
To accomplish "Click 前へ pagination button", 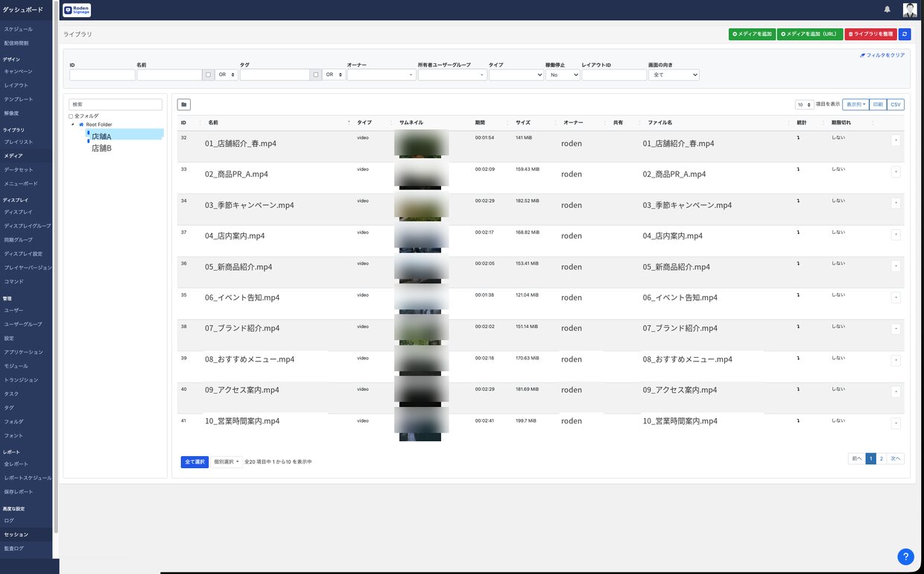I will coord(857,458).
